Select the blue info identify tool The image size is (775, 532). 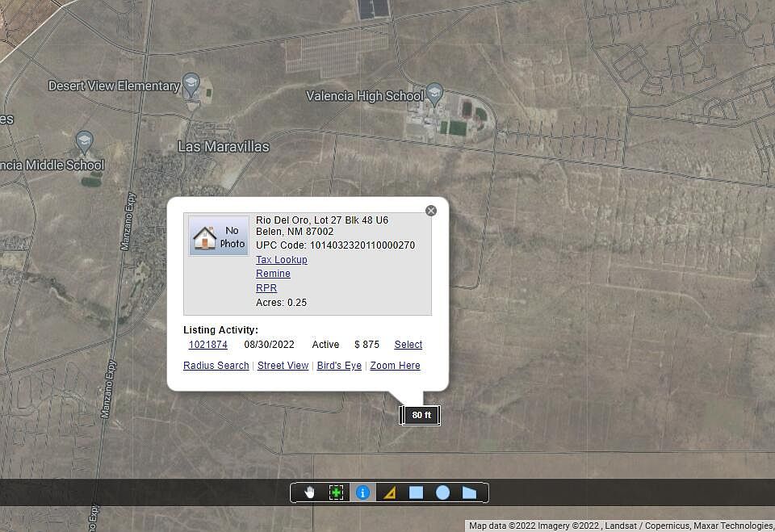click(362, 492)
